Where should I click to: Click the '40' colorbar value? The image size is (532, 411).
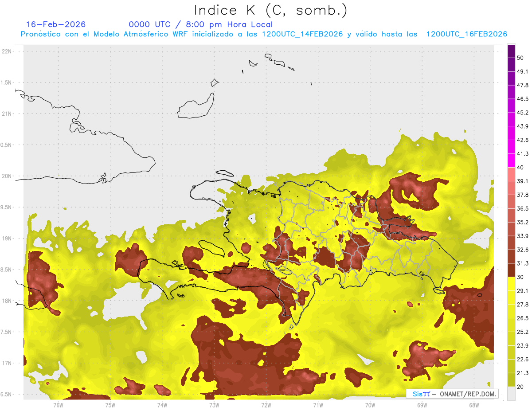click(520, 168)
